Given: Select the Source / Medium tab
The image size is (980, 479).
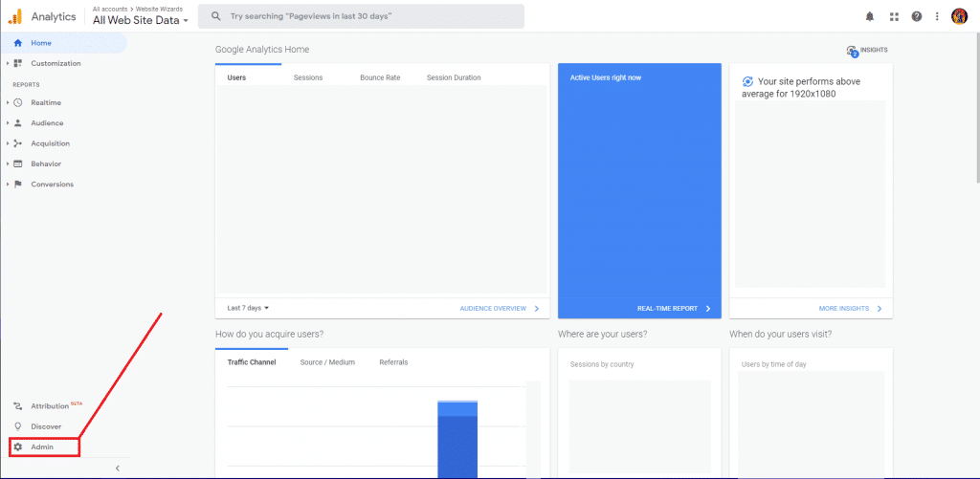Looking at the screenshot, I should [327, 362].
